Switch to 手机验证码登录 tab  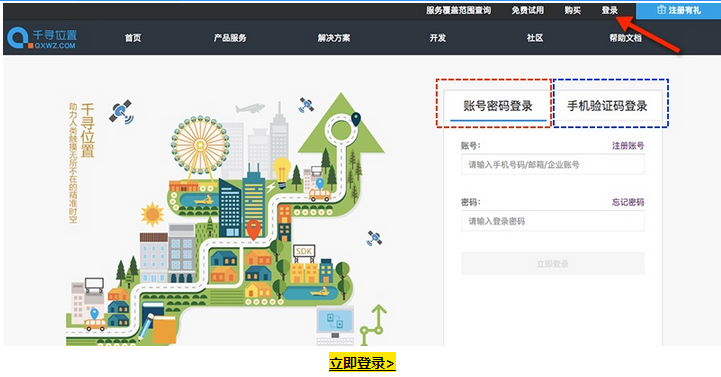pyautogui.click(x=607, y=106)
